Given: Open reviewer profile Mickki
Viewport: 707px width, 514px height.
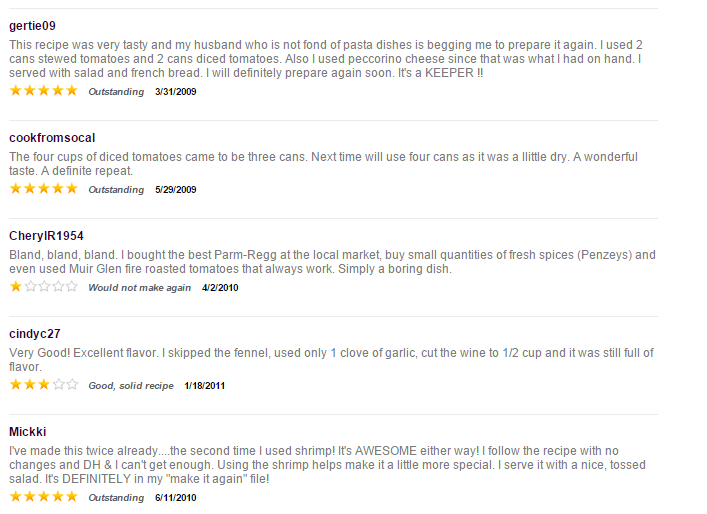Looking at the screenshot, I should point(28,431).
